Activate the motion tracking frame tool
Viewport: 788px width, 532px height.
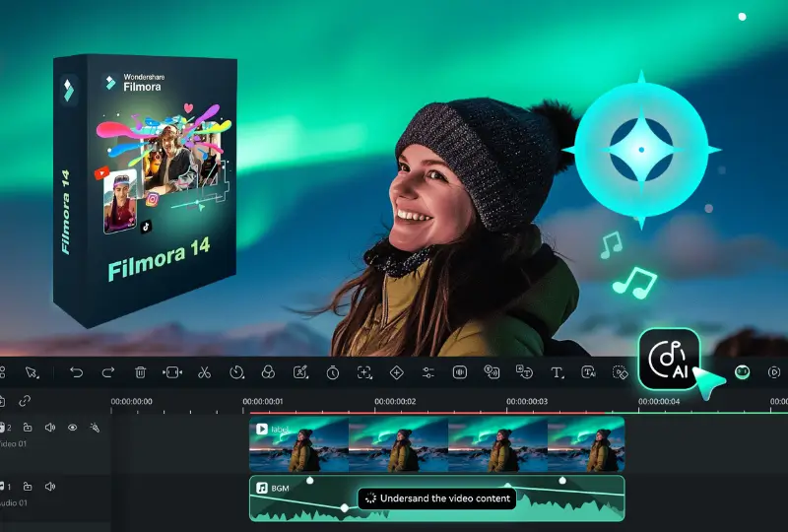(364, 372)
